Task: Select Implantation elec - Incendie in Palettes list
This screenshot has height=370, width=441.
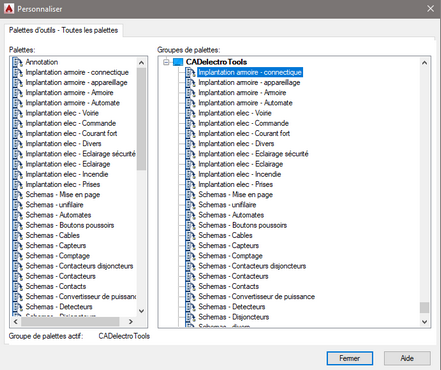Action: coord(67,174)
